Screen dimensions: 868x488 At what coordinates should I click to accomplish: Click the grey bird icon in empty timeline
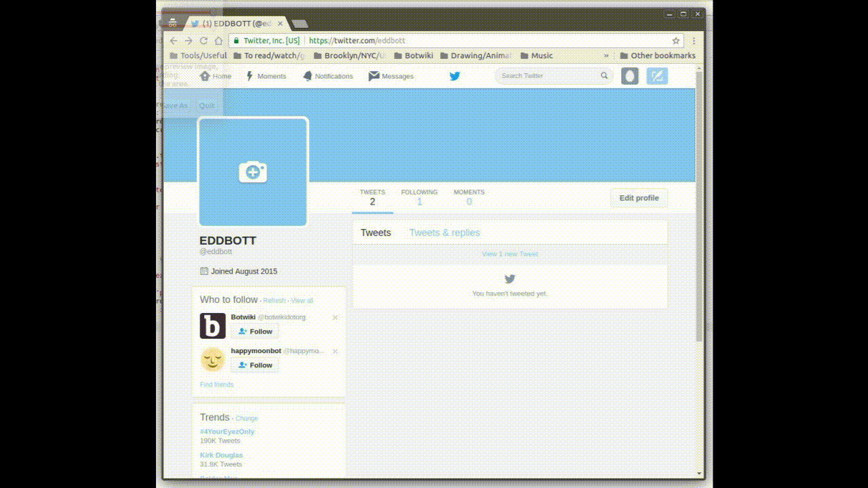(x=510, y=279)
